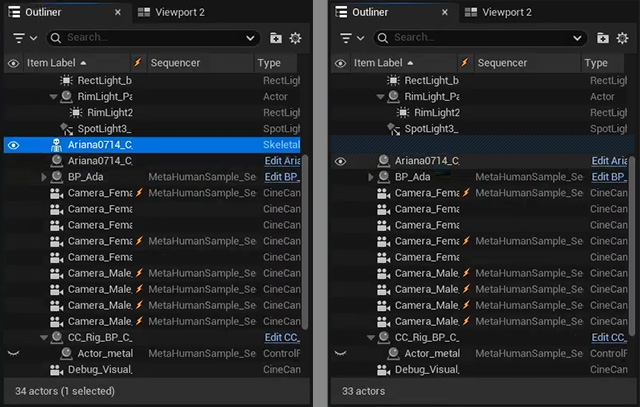Click SpotLight3 icon in left Outliner

pos(66,129)
